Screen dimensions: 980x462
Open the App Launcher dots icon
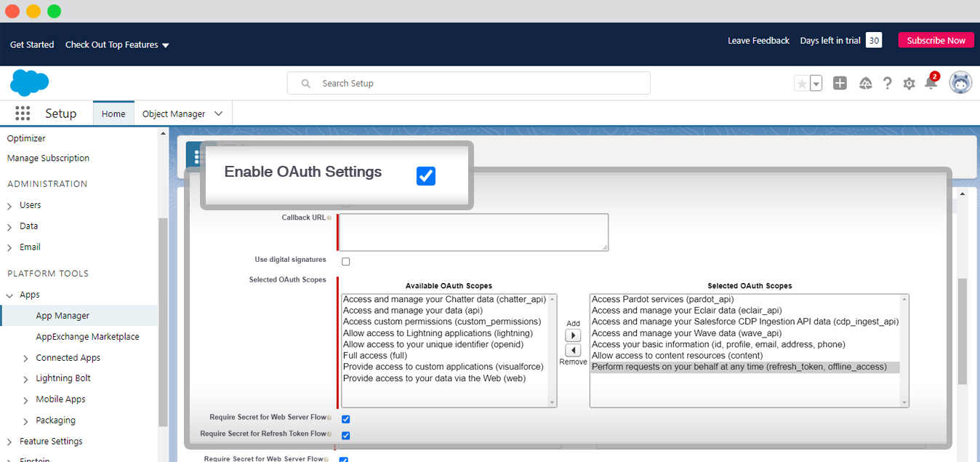(x=23, y=113)
